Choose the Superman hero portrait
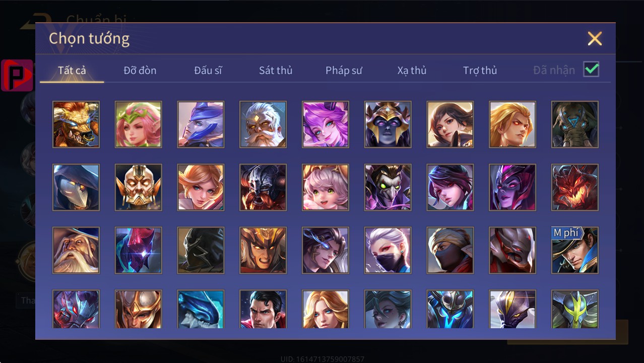The image size is (644, 363). point(263,309)
